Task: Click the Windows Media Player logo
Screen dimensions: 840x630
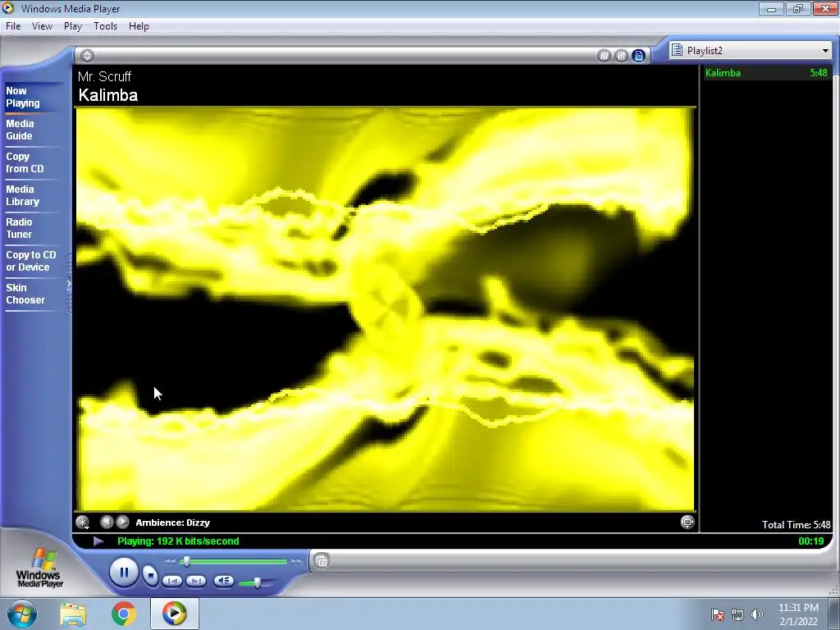Action: click(39, 568)
